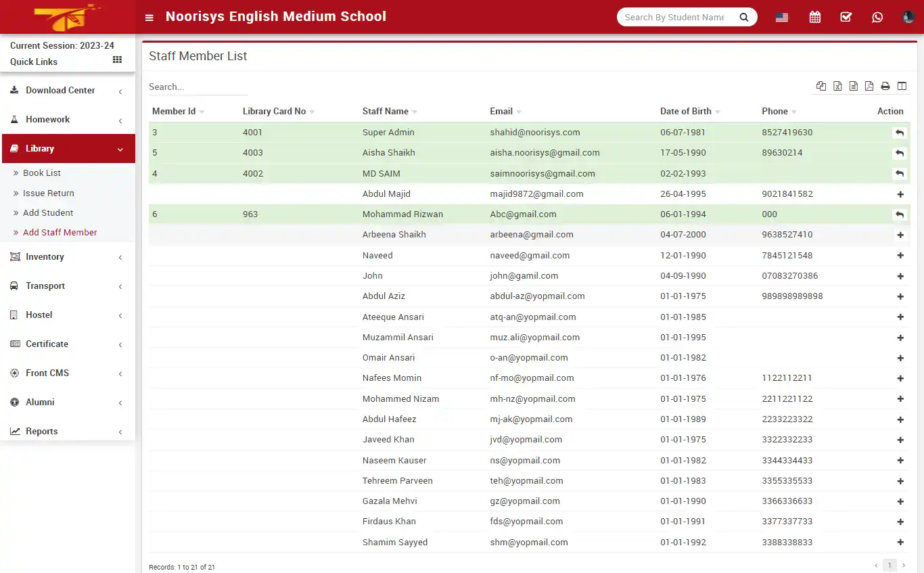Return the book issued to Super Admin
Screen dimensions: 924x573
900,133
